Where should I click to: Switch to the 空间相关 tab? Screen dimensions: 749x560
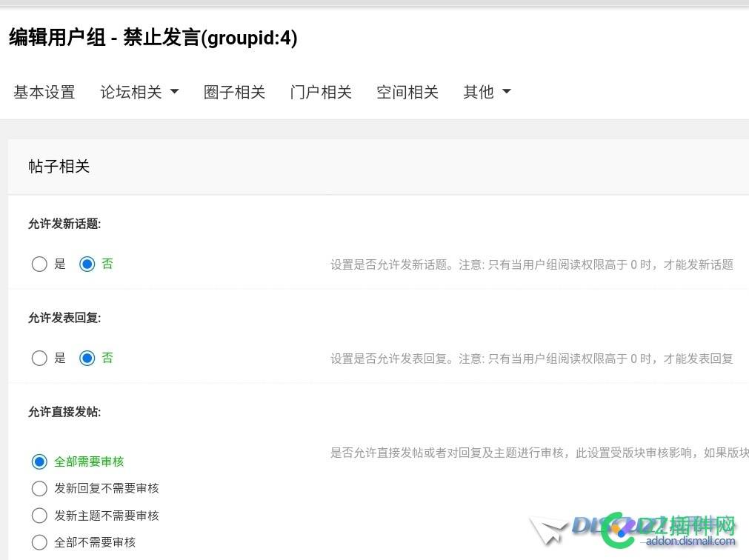[x=407, y=91]
